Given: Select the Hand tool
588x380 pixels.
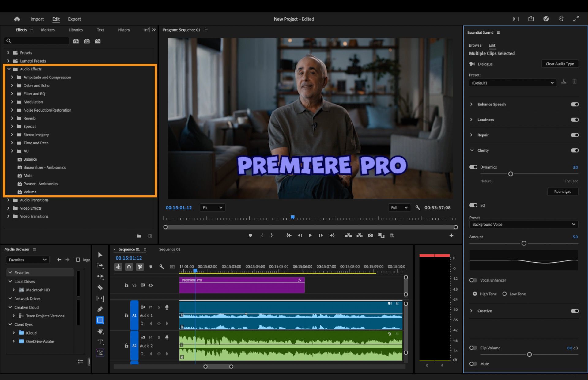Looking at the screenshot, I should (x=100, y=331).
